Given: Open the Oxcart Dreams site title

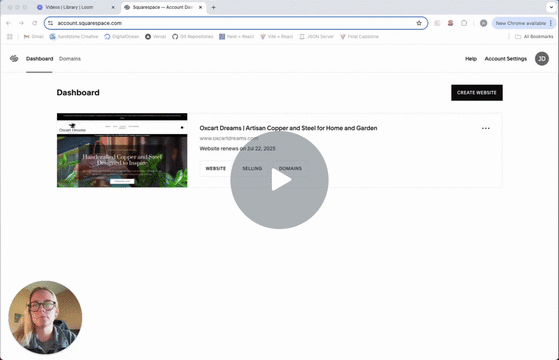Looking at the screenshot, I should [288, 128].
